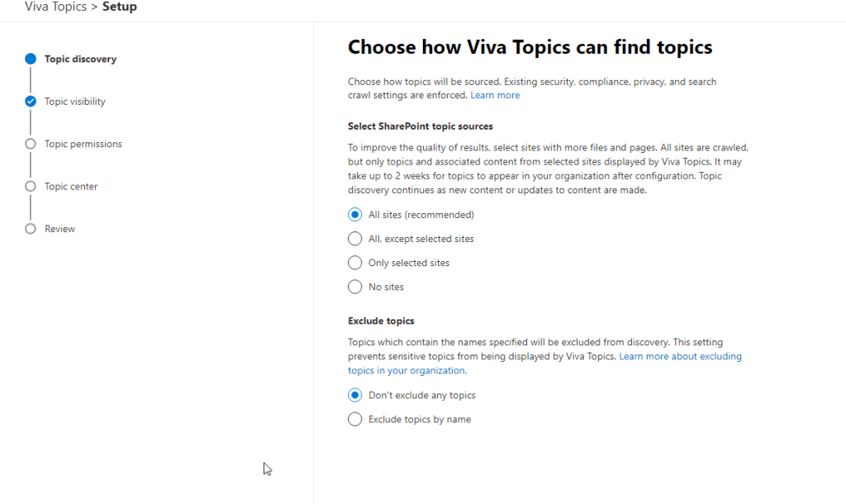Click the Topic visibility checkmark step icon

[31, 102]
